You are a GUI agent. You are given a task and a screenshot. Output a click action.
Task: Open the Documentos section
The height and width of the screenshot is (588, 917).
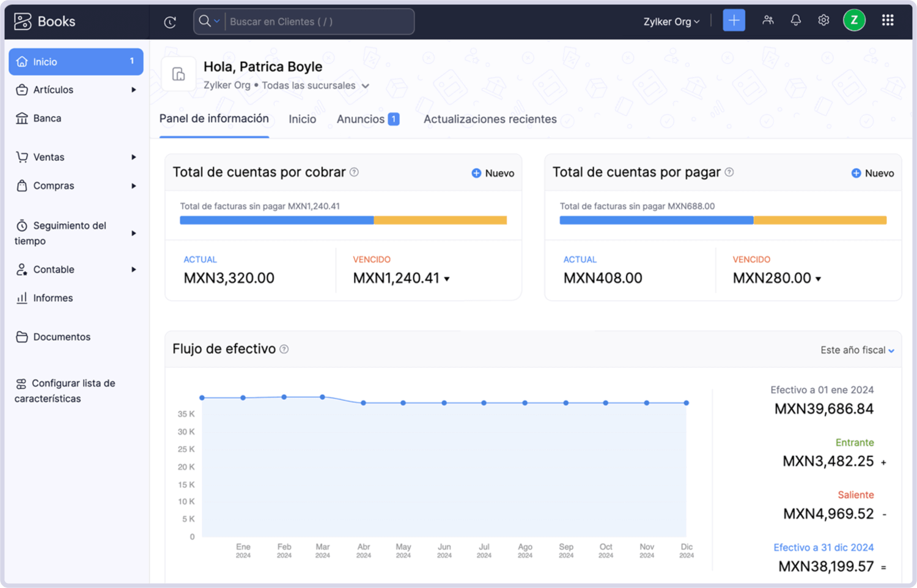click(62, 337)
